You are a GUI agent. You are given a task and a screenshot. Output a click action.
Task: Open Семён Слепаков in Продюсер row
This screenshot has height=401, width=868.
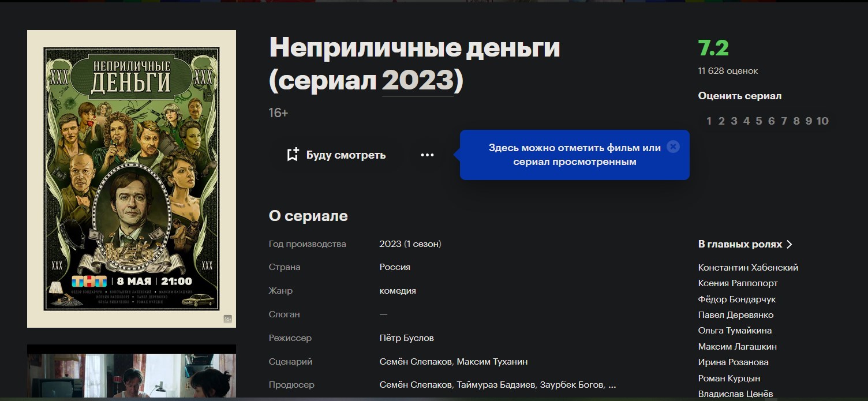coord(416,385)
